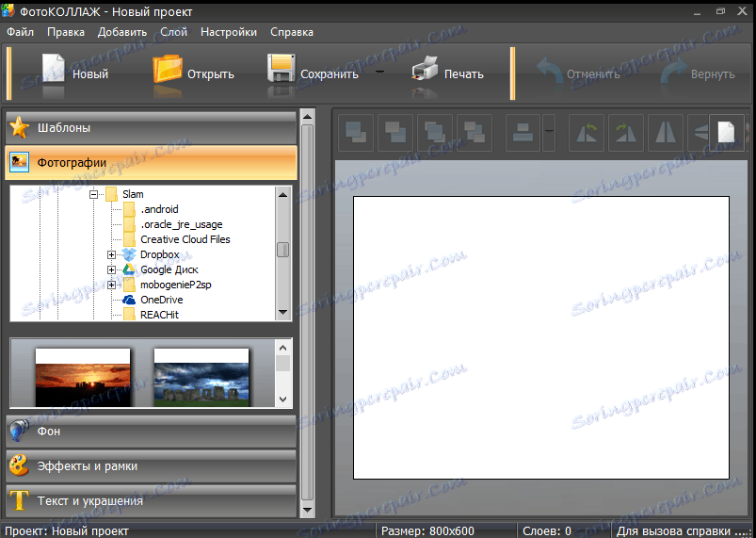Click the folder tree scrollbar thumb

pyautogui.click(x=283, y=250)
